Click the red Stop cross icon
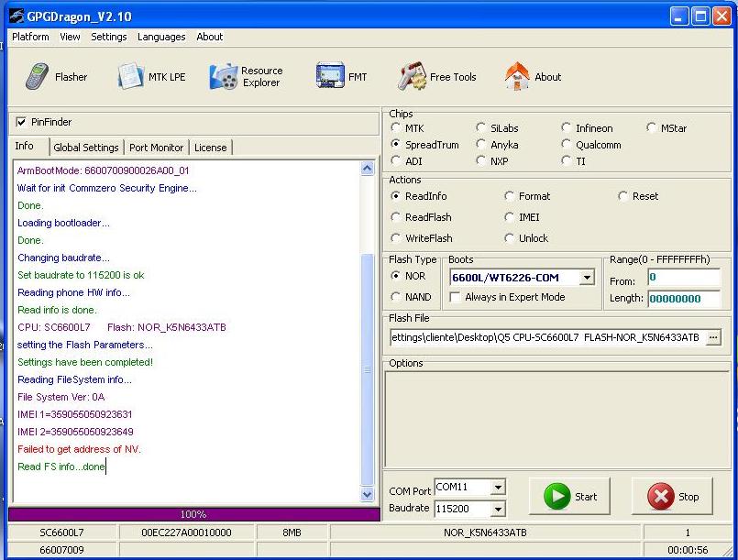Screen dimensions: 738x560 [661, 497]
